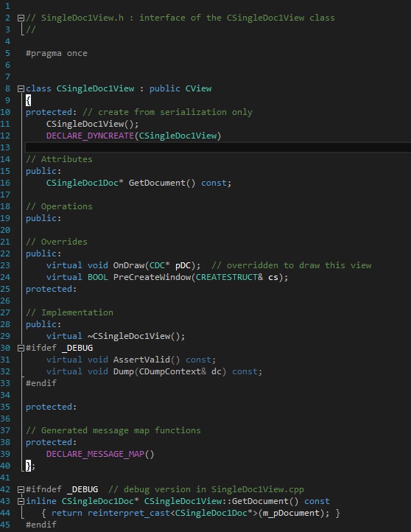Click the DECLARE_DYNCREATE macro
Image resolution: width=411 pixels, height=532 pixels.
click(90, 136)
